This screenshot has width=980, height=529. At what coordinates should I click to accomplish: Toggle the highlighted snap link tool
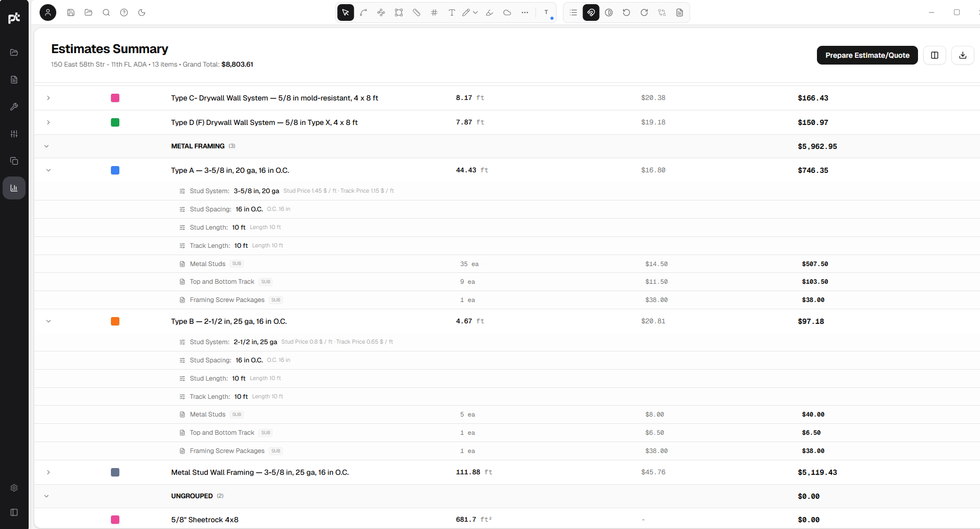pos(591,12)
